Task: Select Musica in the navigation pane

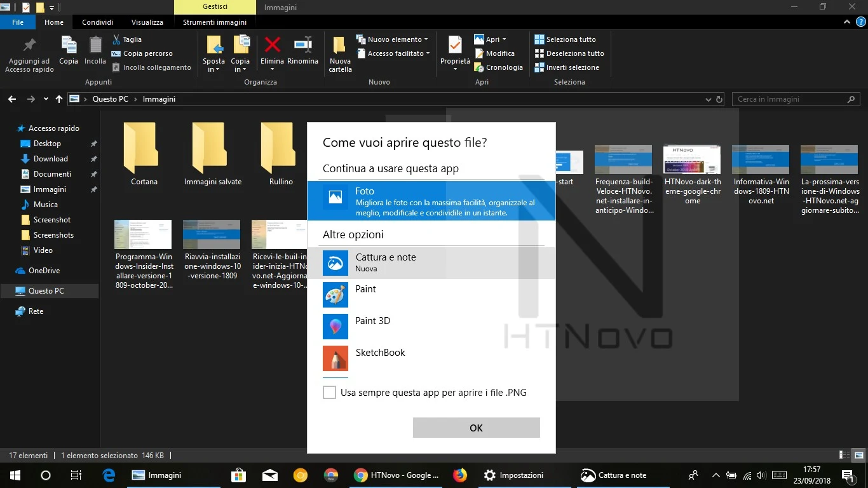Action: (46, 205)
